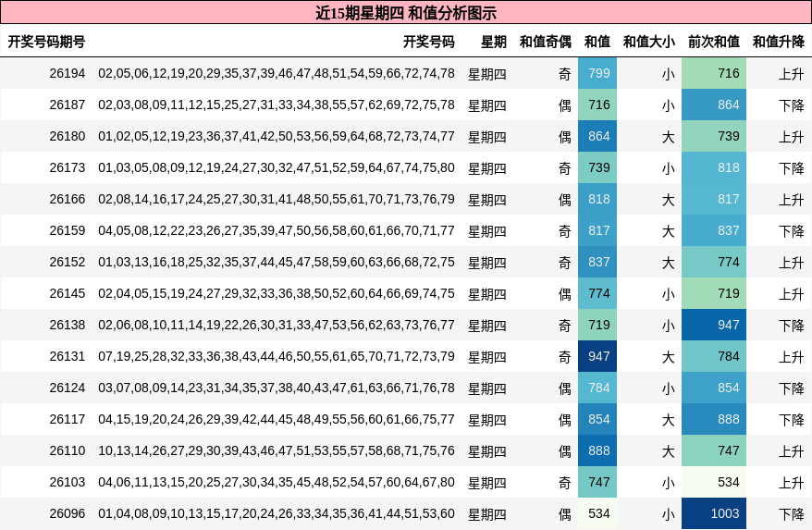Image resolution: width=812 pixels, height=530 pixels.
Task: Click the 大 size cell in row 26117
Action: pos(668,420)
